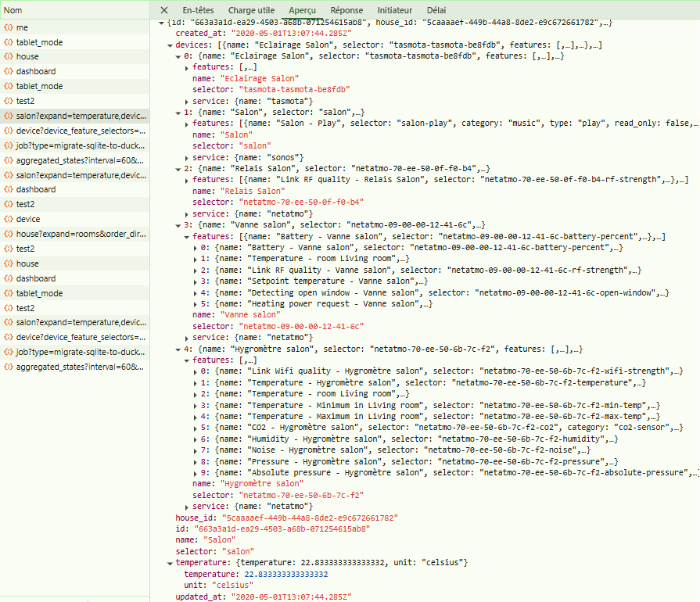The height and width of the screenshot is (602, 700).
Task: Open the Charge utile tab
Action: pyautogui.click(x=251, y=10)
